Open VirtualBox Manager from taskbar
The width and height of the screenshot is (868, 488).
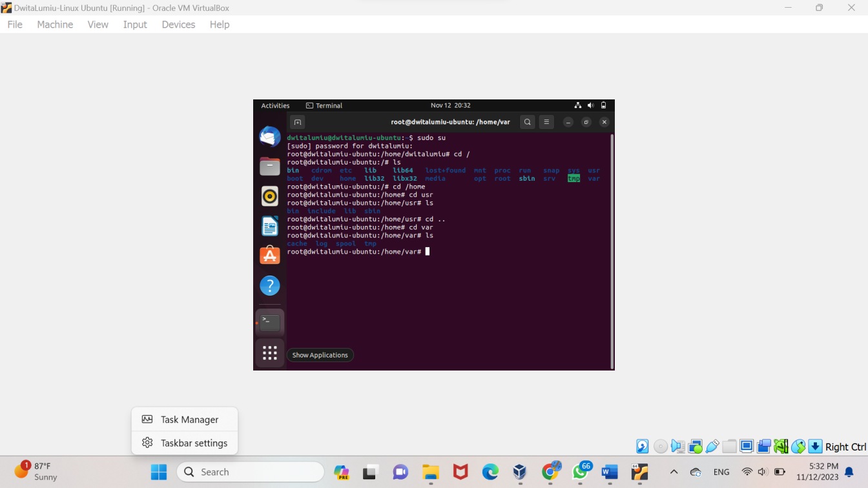[x=520, y=472]
